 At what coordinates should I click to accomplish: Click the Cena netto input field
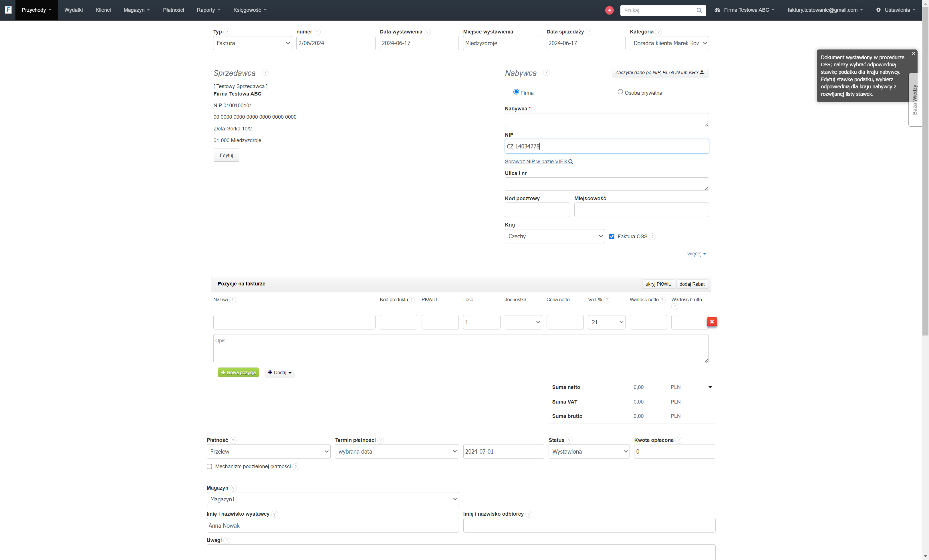pyautogui.click(x=565, y=322)
